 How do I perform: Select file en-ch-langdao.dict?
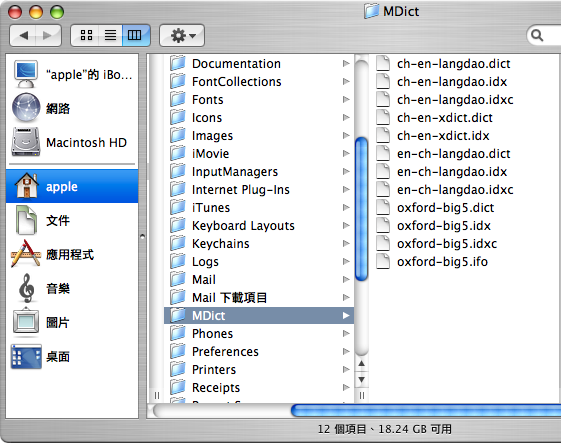click(x=444, y=154)
